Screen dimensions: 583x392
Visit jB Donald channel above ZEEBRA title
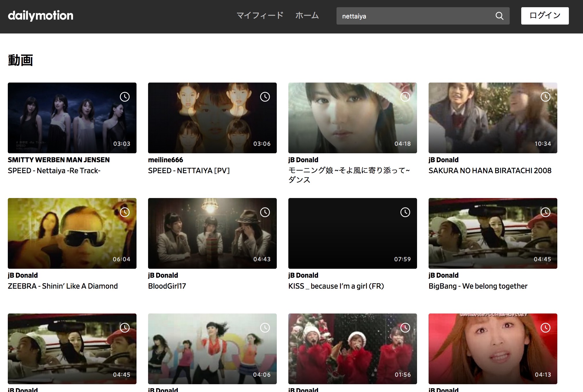[23, 275]
